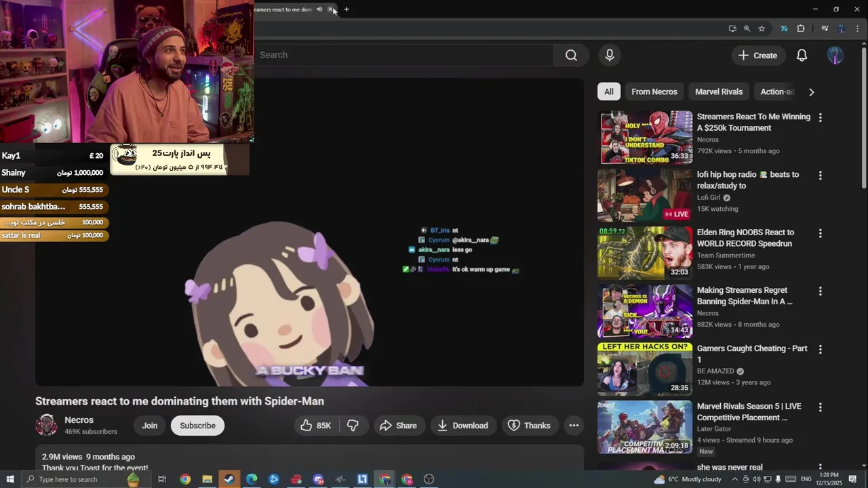Select the All filter chip
Viewport: 868px width, 488px height.
coord(609,91)
